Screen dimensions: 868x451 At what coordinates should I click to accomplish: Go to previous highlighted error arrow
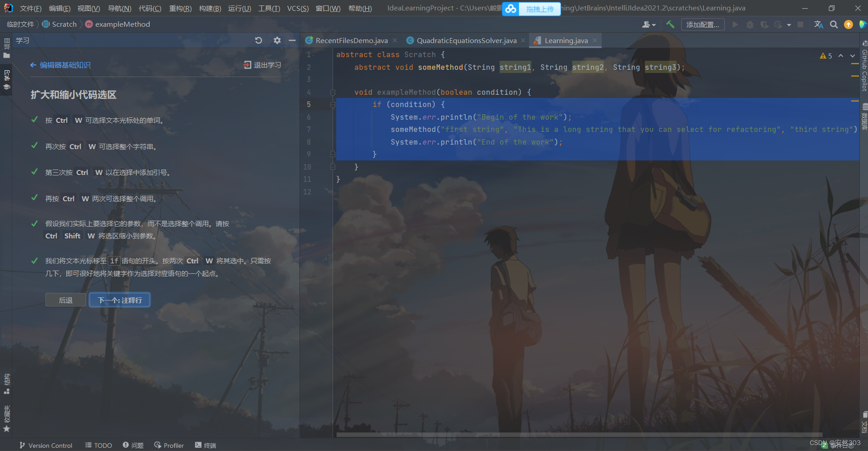click(x=841, y=56)
